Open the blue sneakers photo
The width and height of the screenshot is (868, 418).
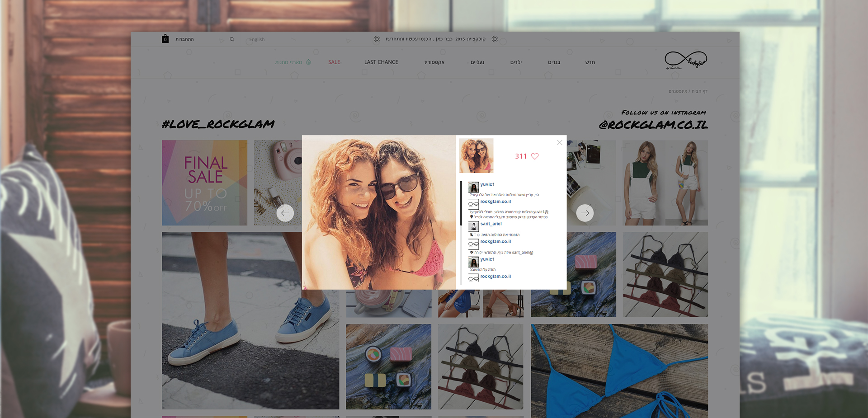pos(250,321)
